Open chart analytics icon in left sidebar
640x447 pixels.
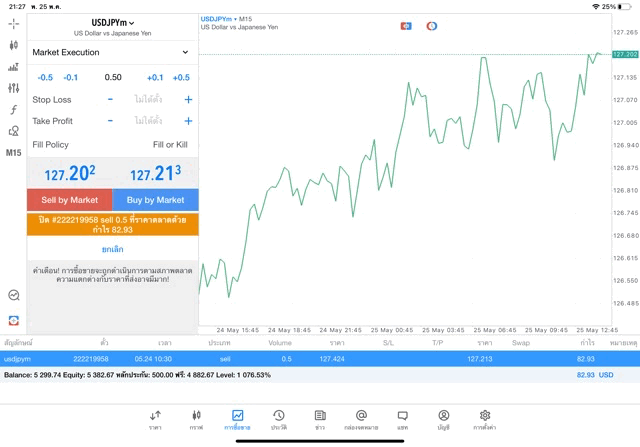point(13,295)
